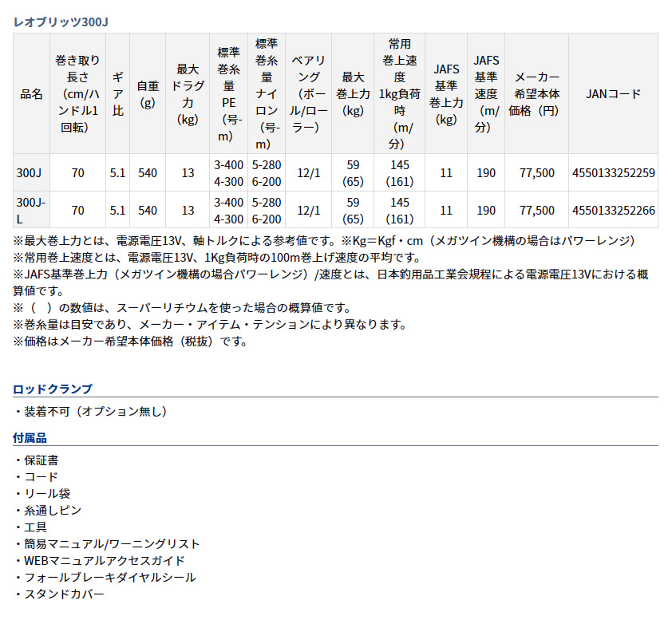
Task: Click the レオブリッツ300J table title
Action: pyautogui.click(x=61, y=22)
